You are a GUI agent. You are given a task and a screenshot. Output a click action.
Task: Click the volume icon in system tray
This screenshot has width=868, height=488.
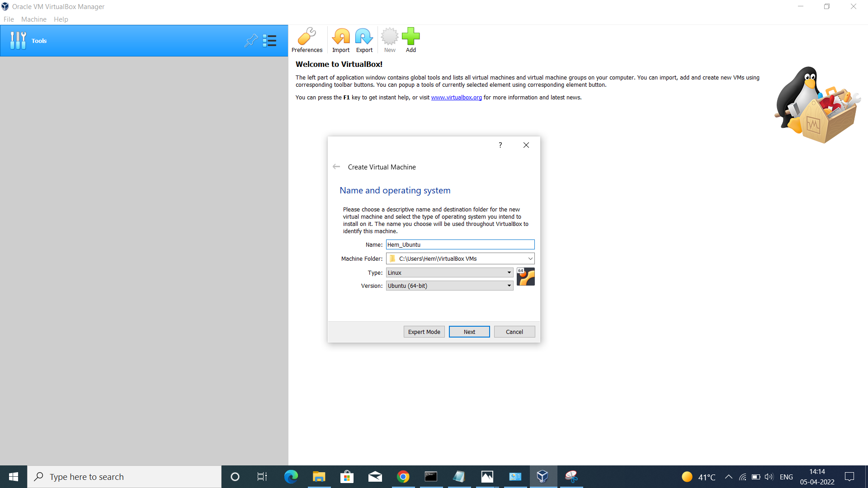[769, 477]
